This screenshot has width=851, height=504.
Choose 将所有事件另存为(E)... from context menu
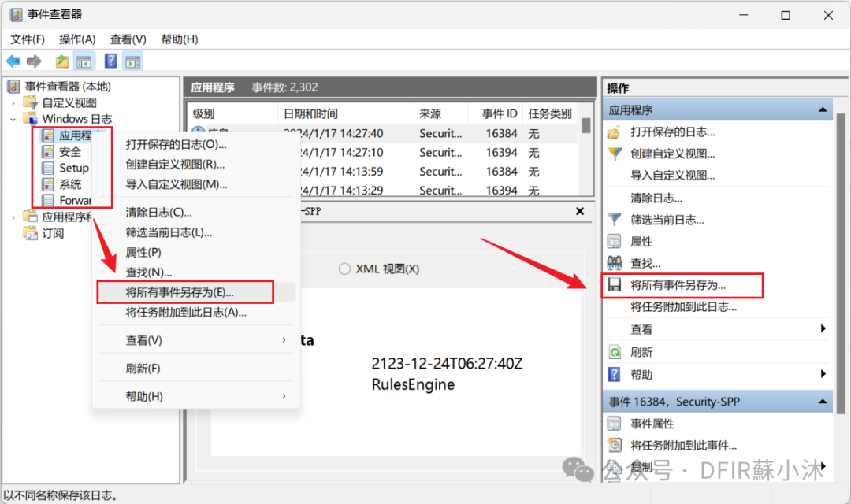click(180, 292)
